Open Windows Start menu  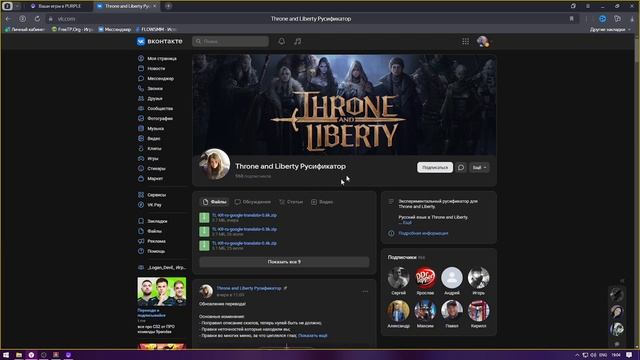tap(6, 355)
